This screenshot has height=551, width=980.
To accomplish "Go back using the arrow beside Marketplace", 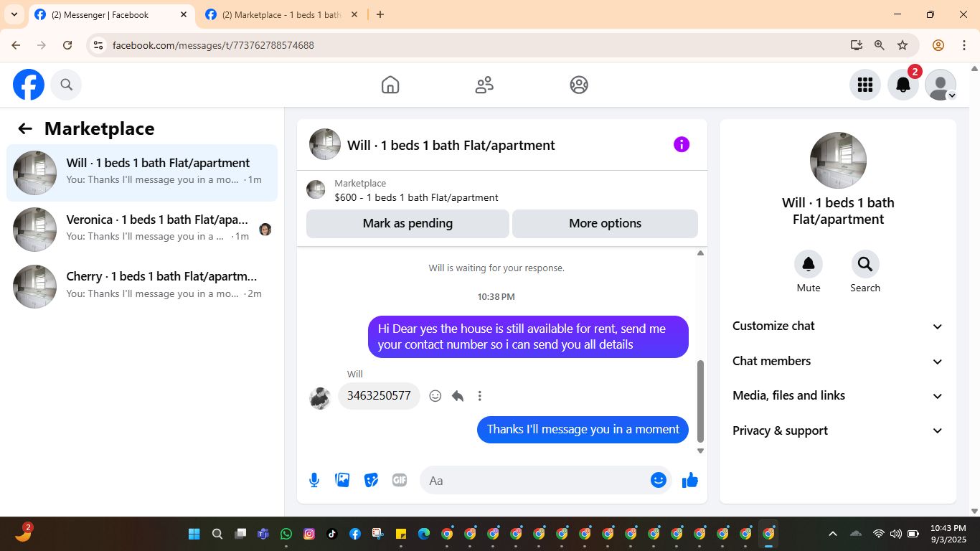I will [x=25, y=128].
